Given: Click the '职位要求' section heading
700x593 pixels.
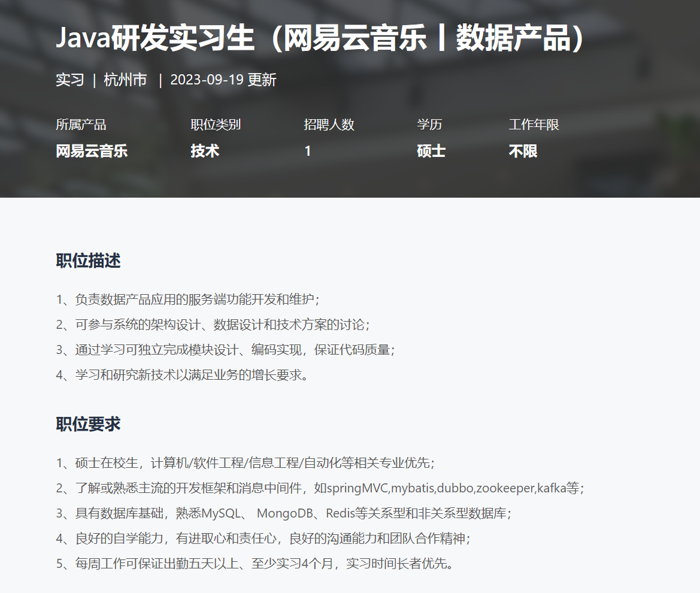Looking at the screenshot, I should [89, 424].
